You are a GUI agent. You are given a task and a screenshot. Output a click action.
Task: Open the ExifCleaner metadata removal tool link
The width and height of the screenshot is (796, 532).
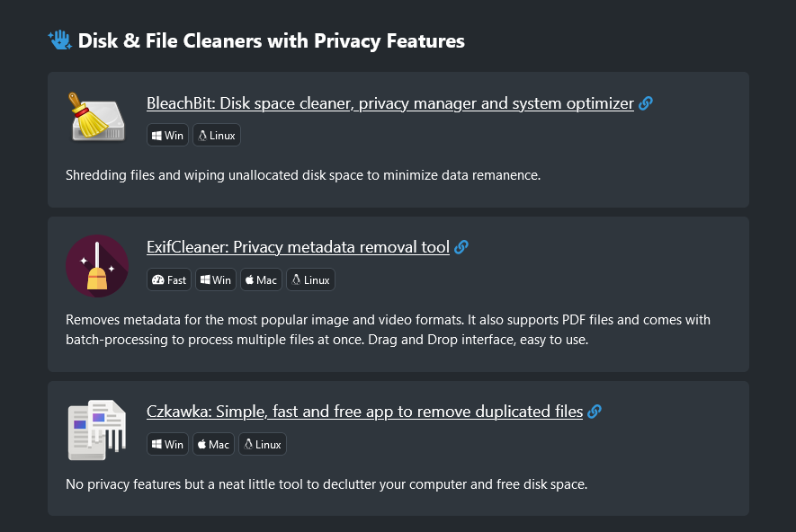coord(298,247)
